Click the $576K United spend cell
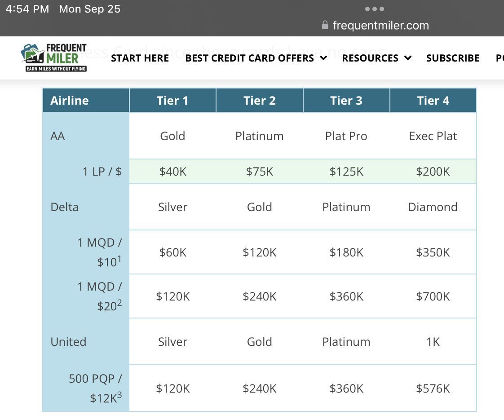504x420 pixels. (x=433, y=388)
